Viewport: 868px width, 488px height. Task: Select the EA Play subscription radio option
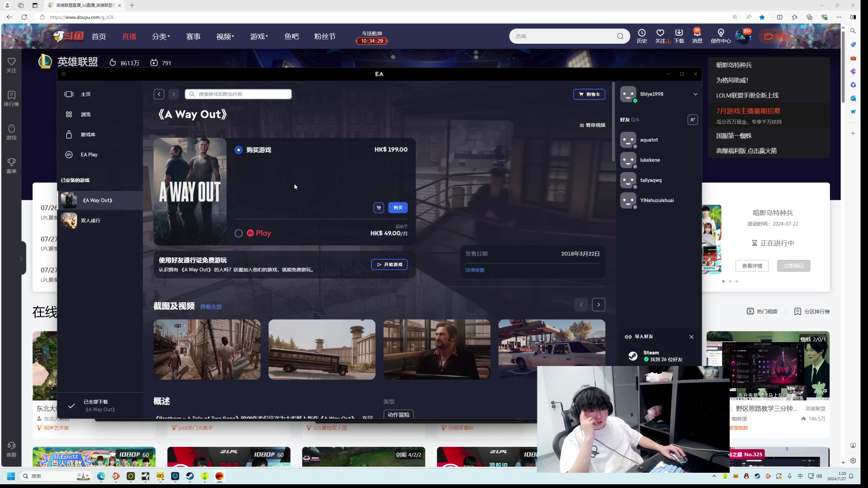239,233
